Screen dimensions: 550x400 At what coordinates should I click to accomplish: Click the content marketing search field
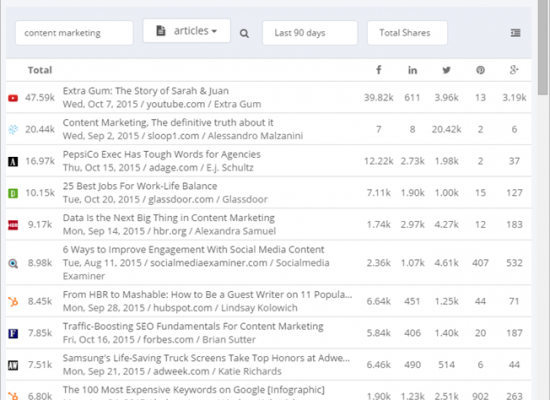coord(74,33)
